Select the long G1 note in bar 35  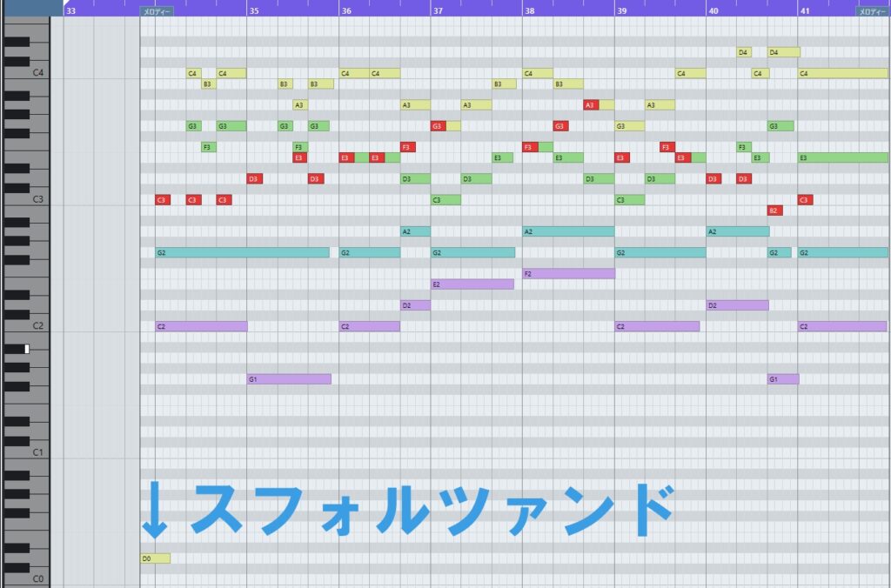pyautogui.click(x=289, y=379)
